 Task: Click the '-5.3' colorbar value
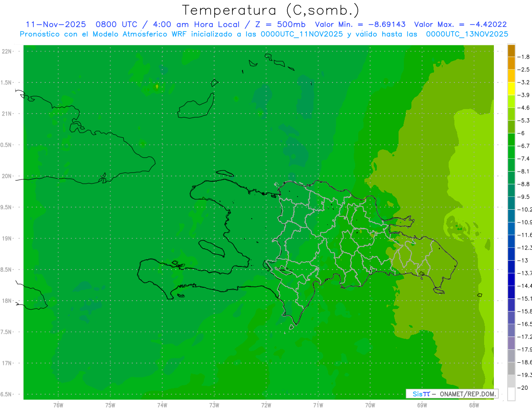[x=524, y=120]
